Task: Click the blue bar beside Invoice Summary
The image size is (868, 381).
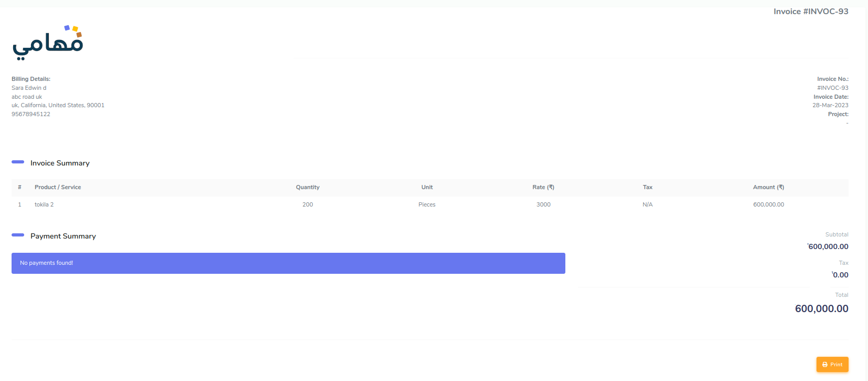Action: click(x=18, y=162)
